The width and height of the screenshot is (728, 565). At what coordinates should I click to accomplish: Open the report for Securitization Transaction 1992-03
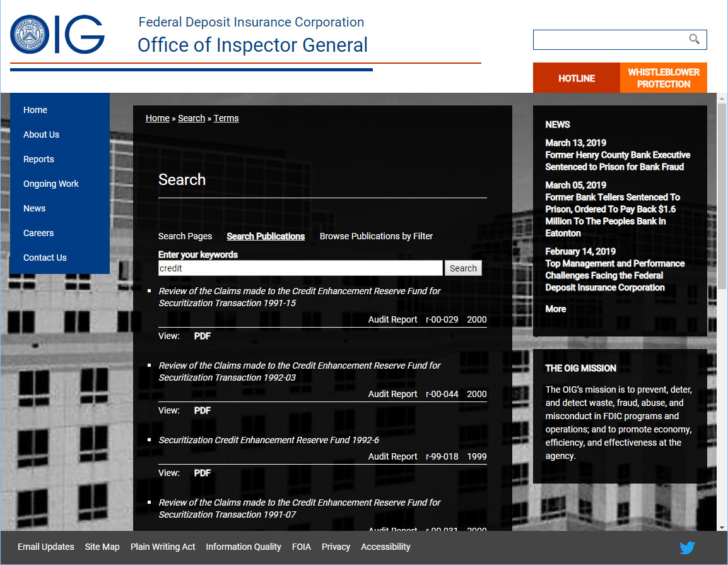(x=300, y=372)
